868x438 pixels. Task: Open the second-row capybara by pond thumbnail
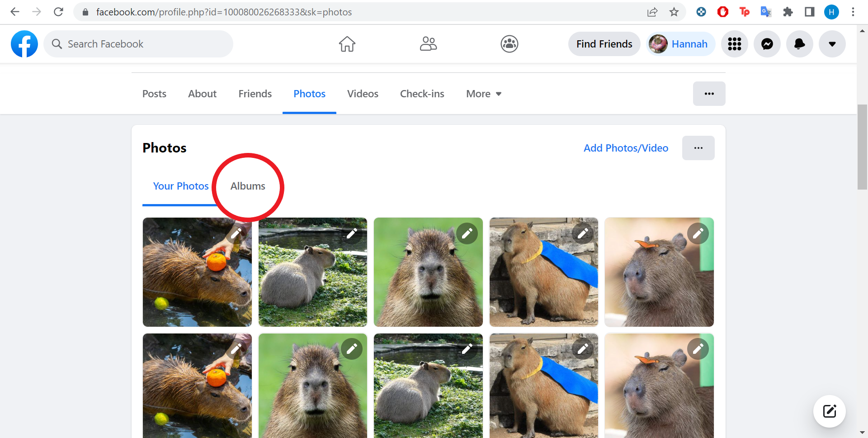coord(428,386)
